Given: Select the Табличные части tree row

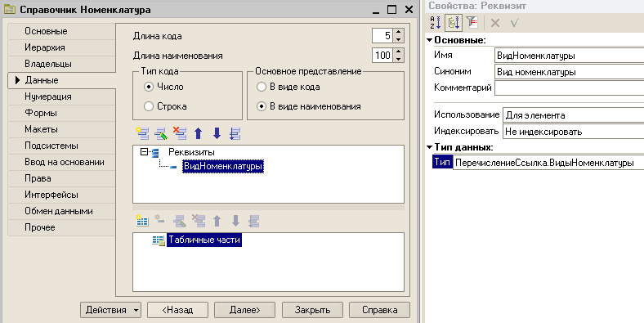Looking at the screenshot, I should point(204,240).
